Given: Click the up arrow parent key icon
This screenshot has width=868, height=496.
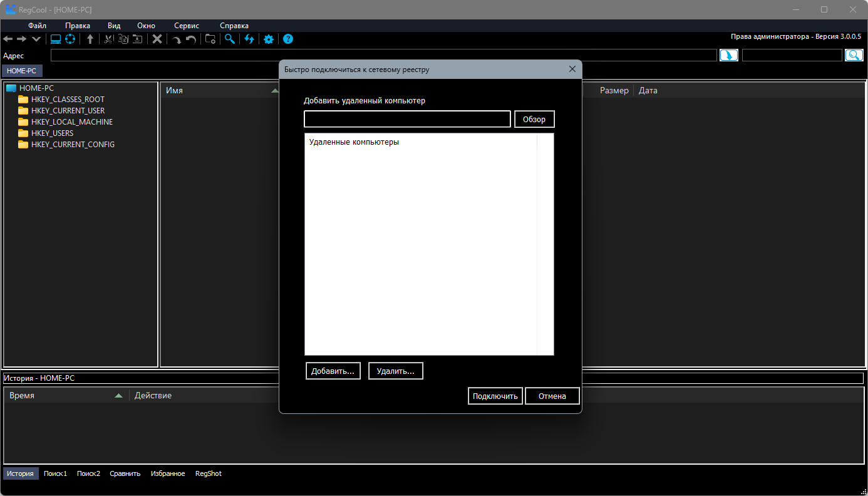Looking at the screenshot, I should [x=90, y=39].
